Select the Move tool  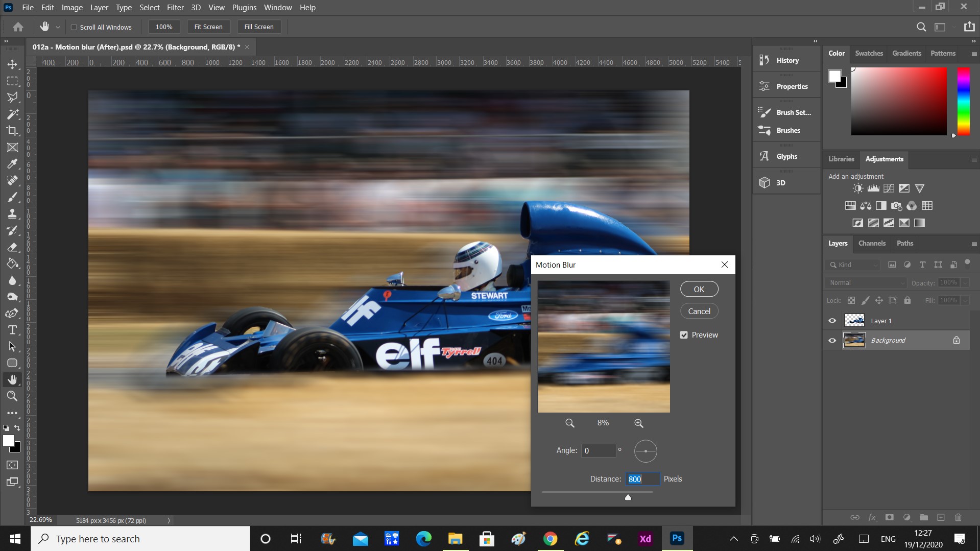pos(12,64)
